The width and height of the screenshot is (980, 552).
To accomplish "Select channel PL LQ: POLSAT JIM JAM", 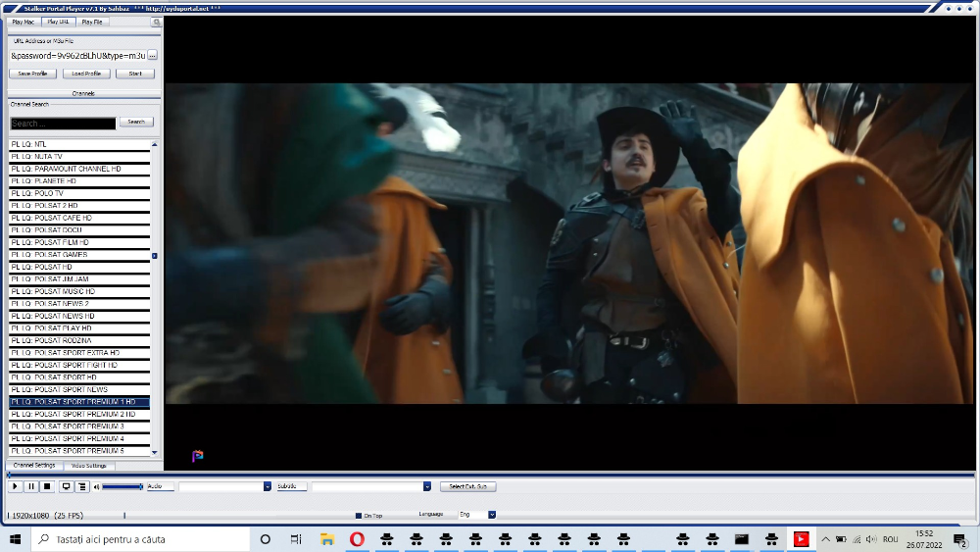I will tap(79, 279).
